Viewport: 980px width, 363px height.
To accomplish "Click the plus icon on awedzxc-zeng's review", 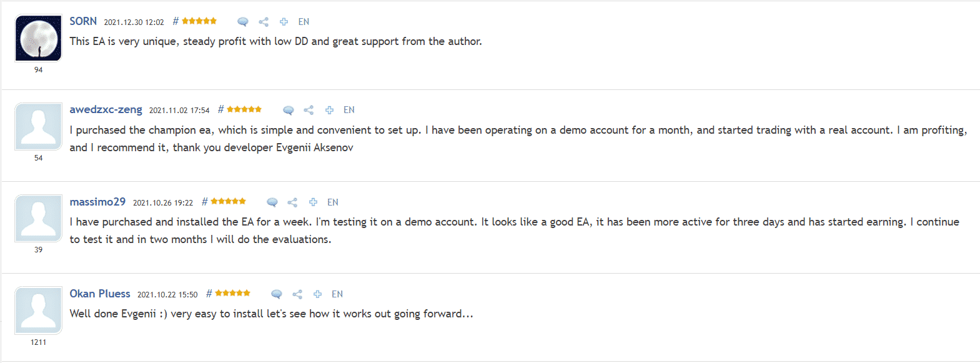I will 329,109.
